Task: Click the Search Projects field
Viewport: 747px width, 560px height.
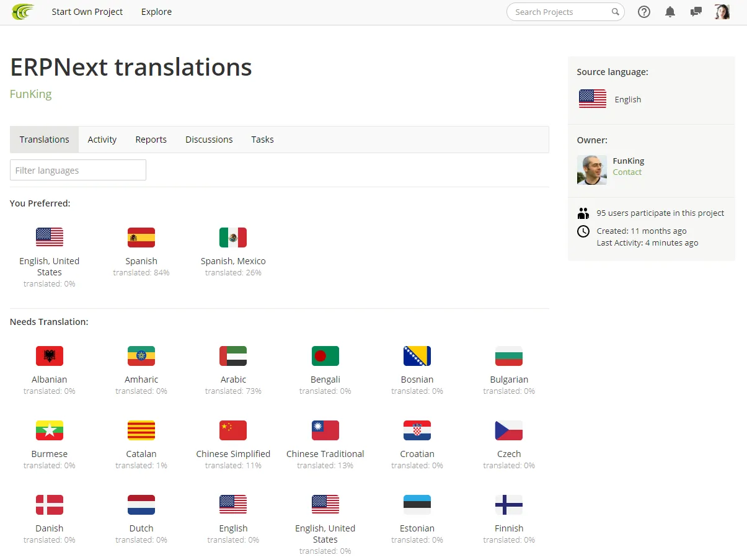Action: pos(565,12)
